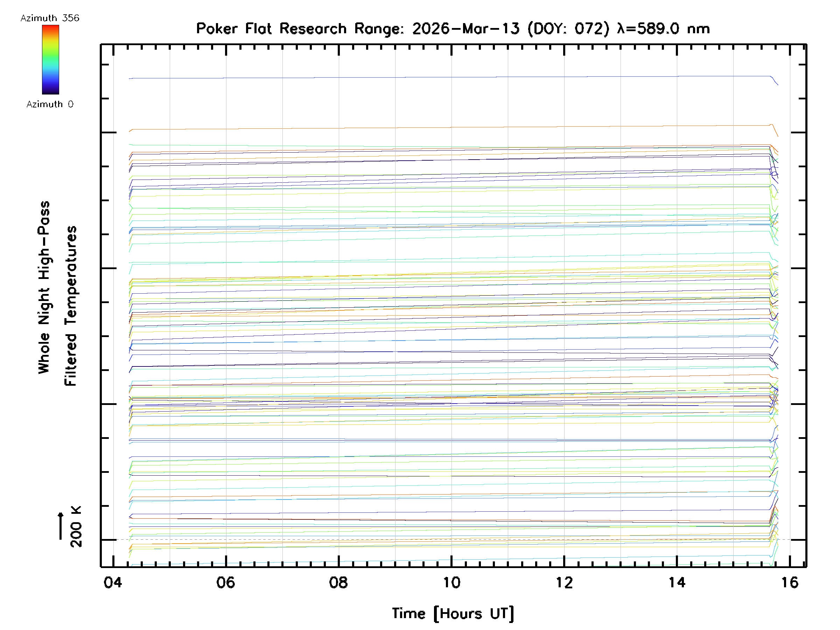Screen dimensions: 840x630
Task: Click the '200 K' scale label
Action: [x=76, y=527]
